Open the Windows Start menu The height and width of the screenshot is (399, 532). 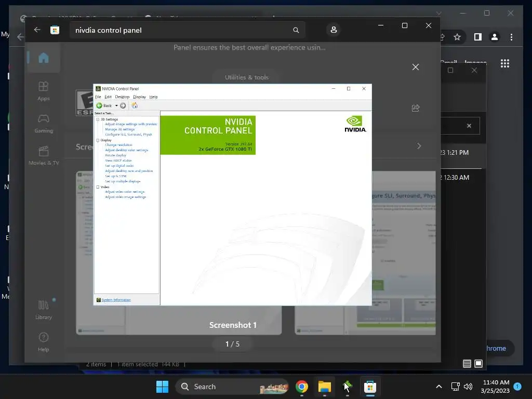(162, 387)
